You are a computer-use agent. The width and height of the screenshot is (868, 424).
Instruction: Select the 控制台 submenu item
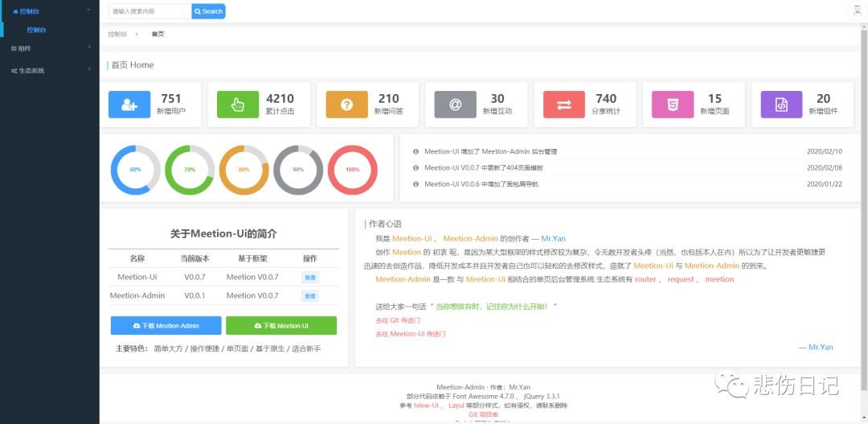tap(36, 30)
